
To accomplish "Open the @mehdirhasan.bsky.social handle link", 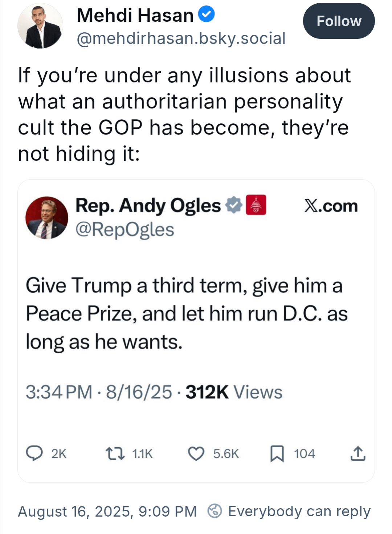I will point(181,38).
